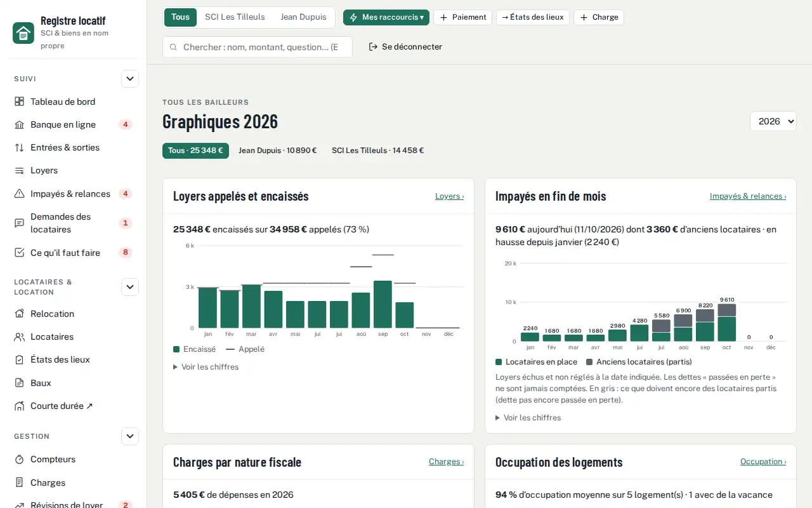Collapse the GESTION sidebar section
Image resolution: width=812 pixels, height=508 pixels.
point(130,436)
